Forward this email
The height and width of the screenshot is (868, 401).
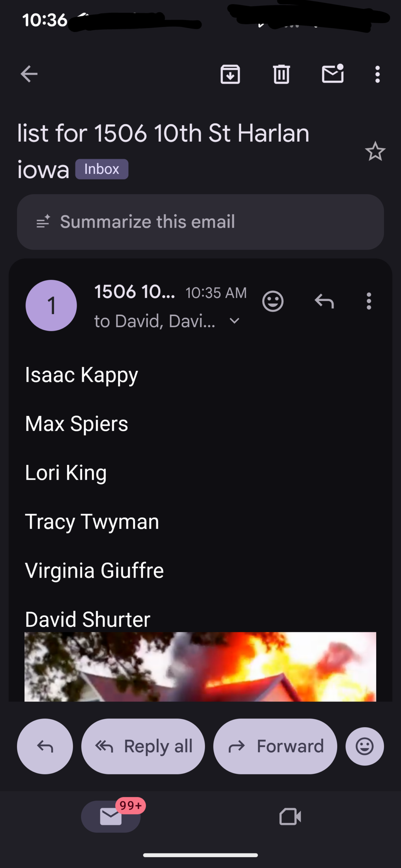point(275,746)
